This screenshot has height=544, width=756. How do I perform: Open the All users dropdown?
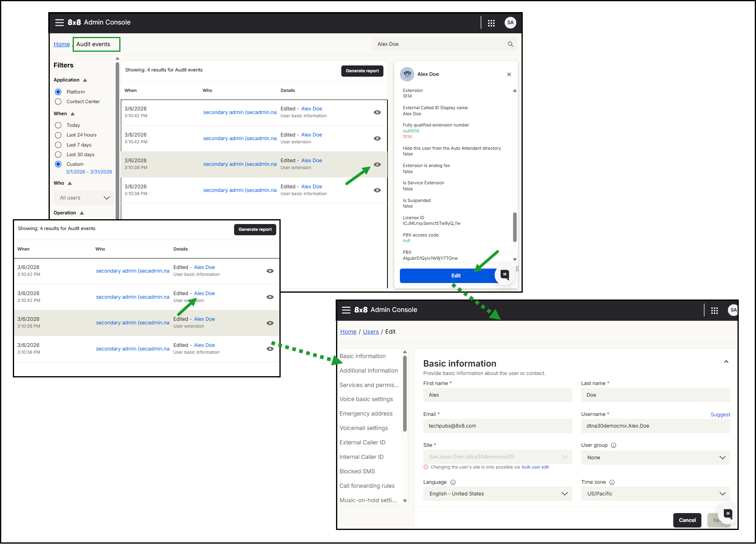click(84, 198)
